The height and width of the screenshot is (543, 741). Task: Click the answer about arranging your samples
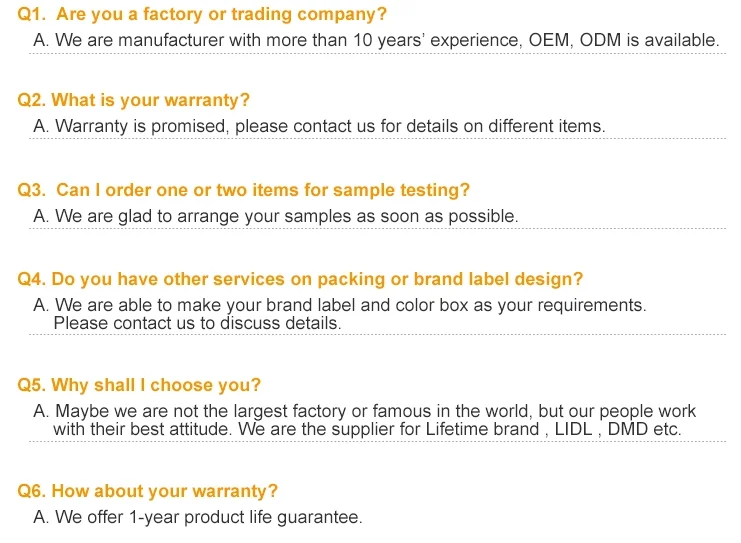pos(275,216)
